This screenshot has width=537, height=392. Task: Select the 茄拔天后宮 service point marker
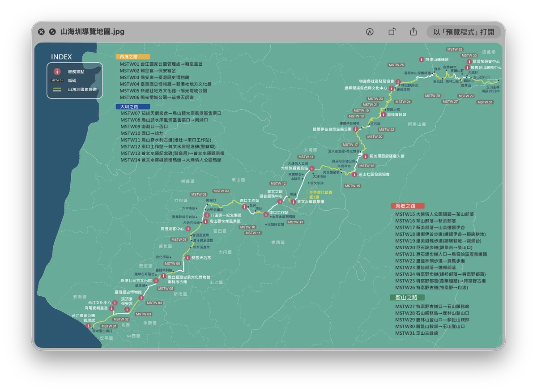click(188, 258)
